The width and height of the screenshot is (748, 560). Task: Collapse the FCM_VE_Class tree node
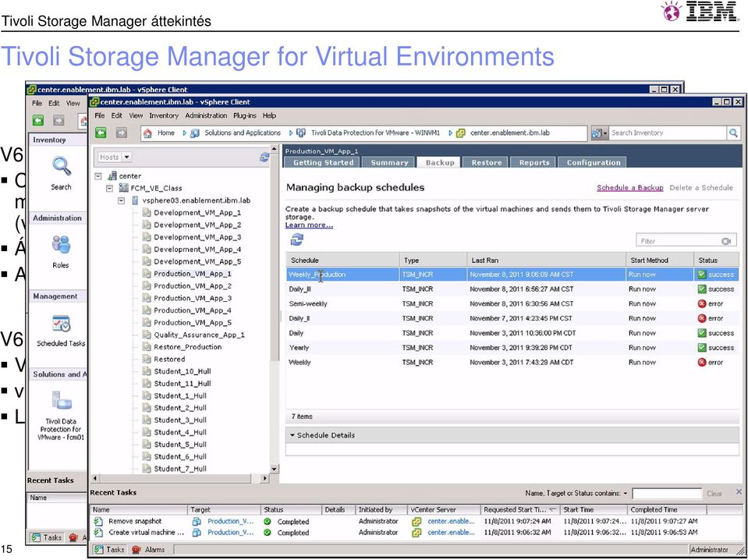(x=110, y=188)
